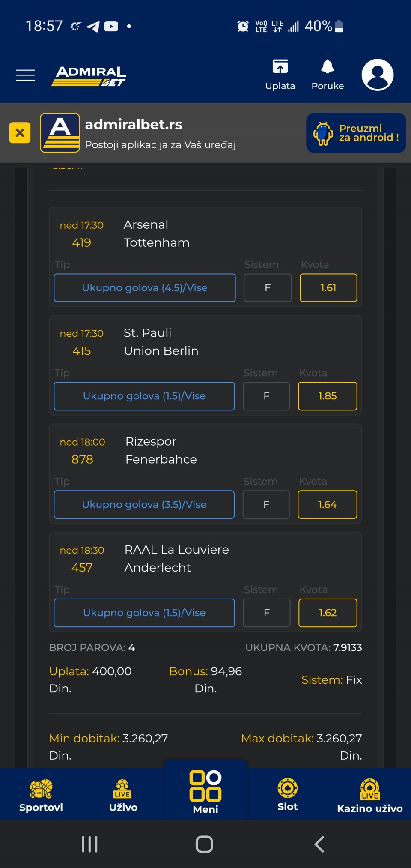
Task: Select Rizespor Fenerbahce over 3.5 goals tip
Action: click(x=144, y=505)
